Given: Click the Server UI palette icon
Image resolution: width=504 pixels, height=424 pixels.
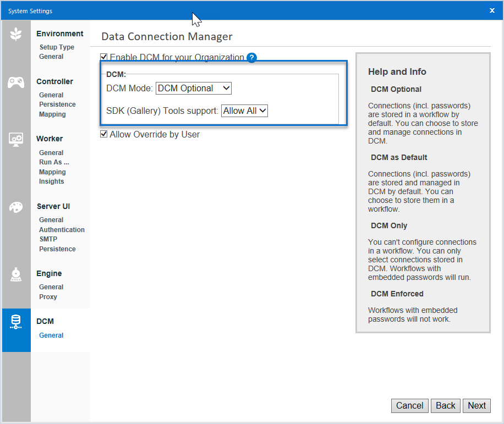Looking at the screenshot, I should pos(16,208).
